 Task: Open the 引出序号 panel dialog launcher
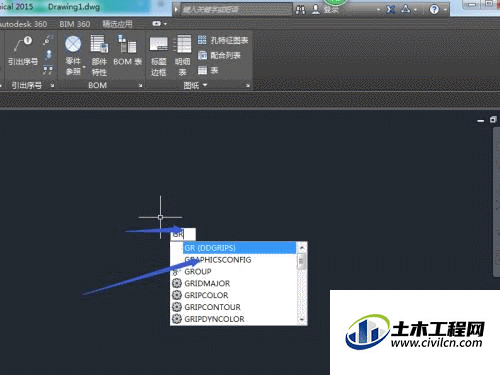point(52,86)
